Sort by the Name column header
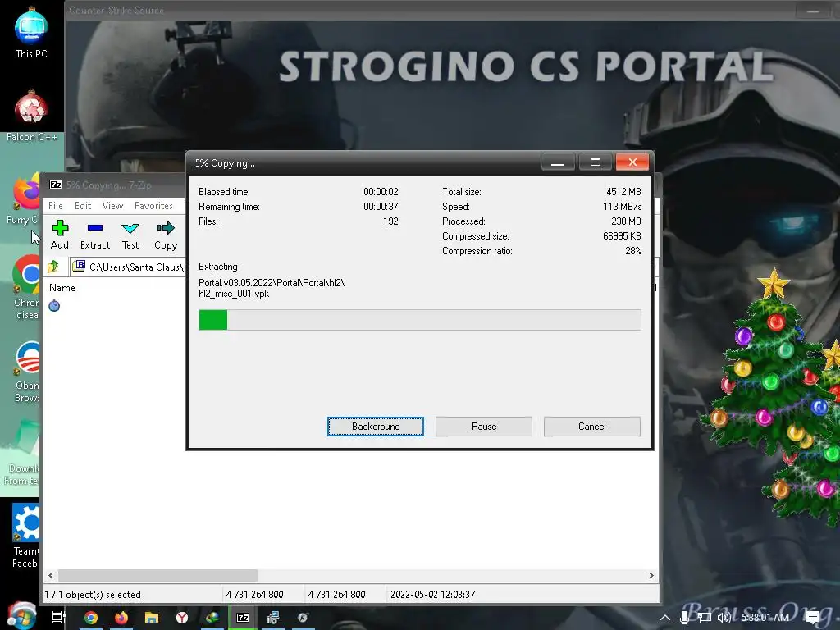The image size is (840, 630). click(x=62, y=288)
